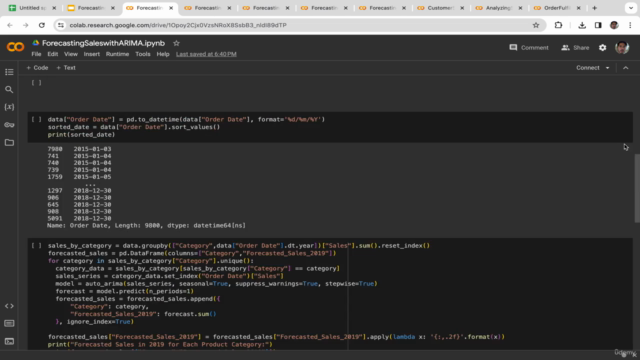Go back to previous page
The image size is (640, 360).
click(x=10, y=25)
